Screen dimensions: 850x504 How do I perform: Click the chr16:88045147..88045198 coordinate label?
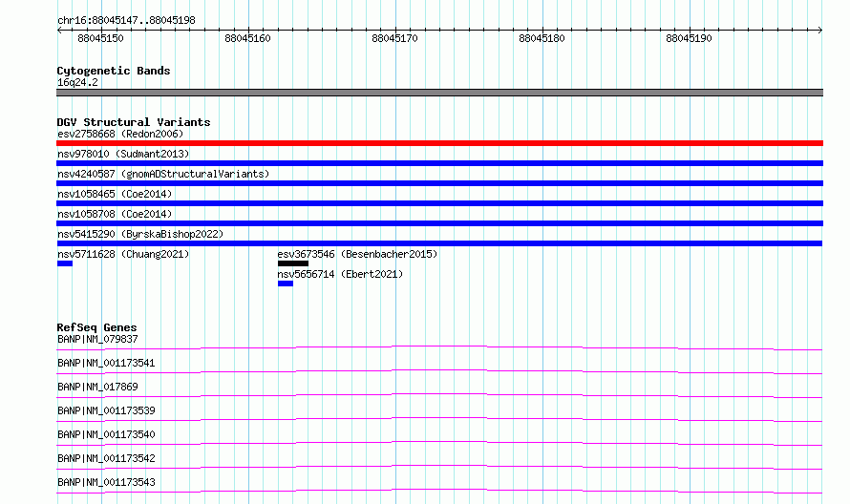click(126, 20)
